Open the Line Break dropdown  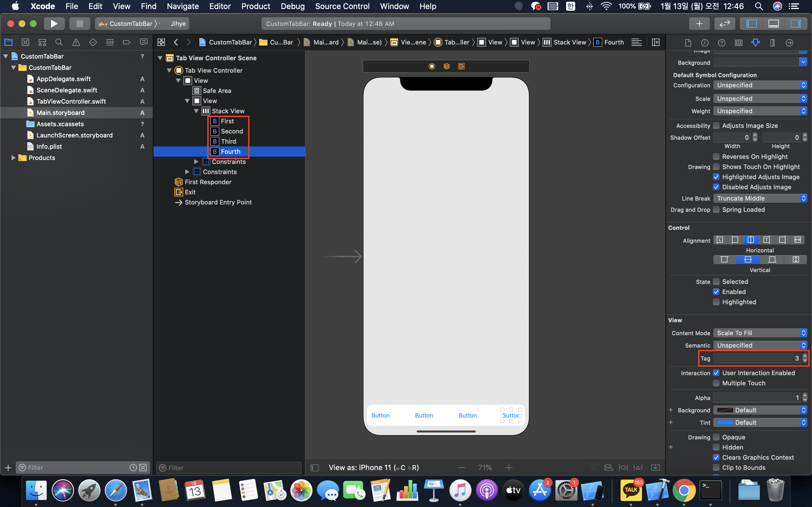click(x=760, y=199)
